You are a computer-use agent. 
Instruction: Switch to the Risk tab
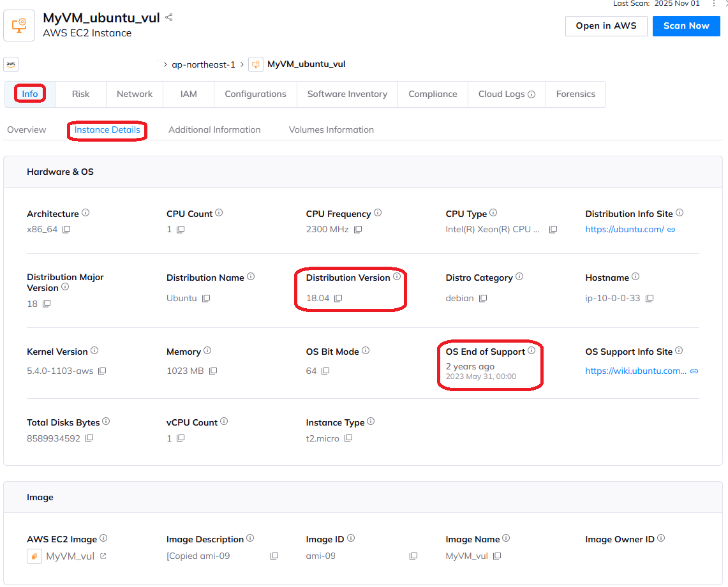(81, 94)
